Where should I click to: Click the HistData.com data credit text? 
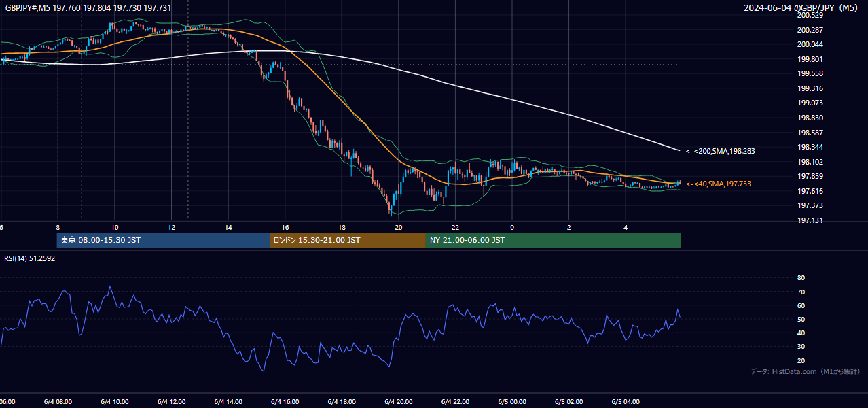(806, 371)
